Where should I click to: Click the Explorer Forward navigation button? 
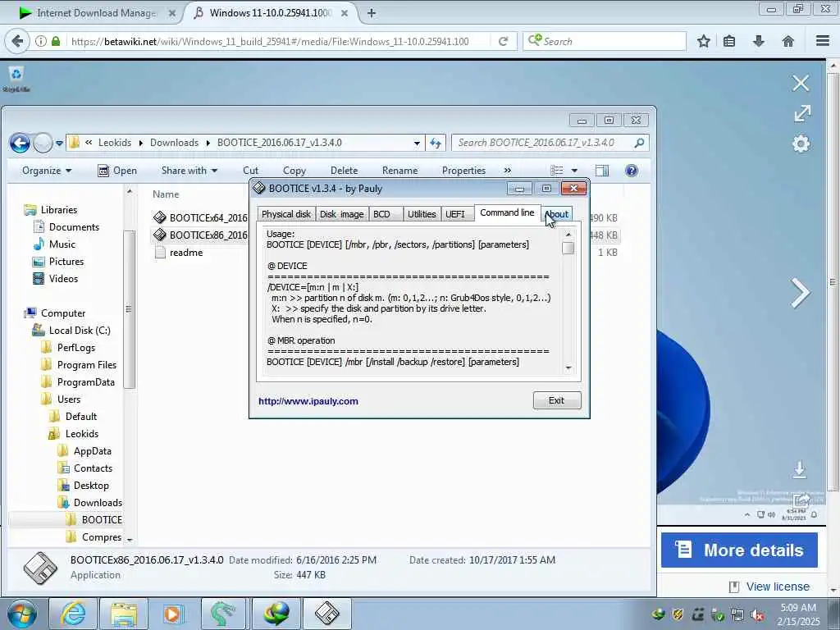43,143
